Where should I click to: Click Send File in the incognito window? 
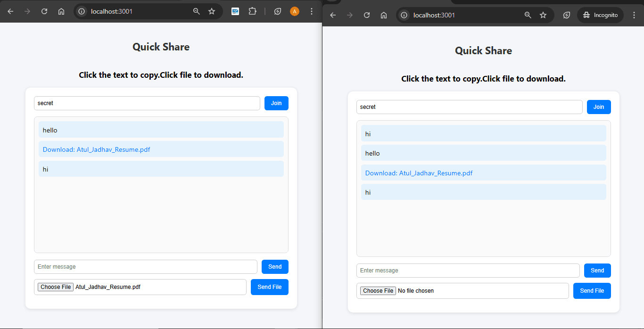[592, 291]
